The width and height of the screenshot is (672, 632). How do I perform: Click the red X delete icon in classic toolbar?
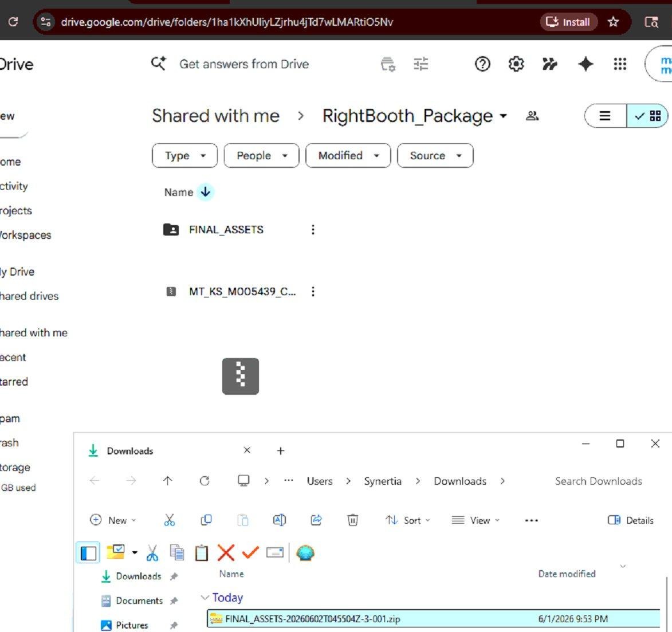[x=226, y=553]
